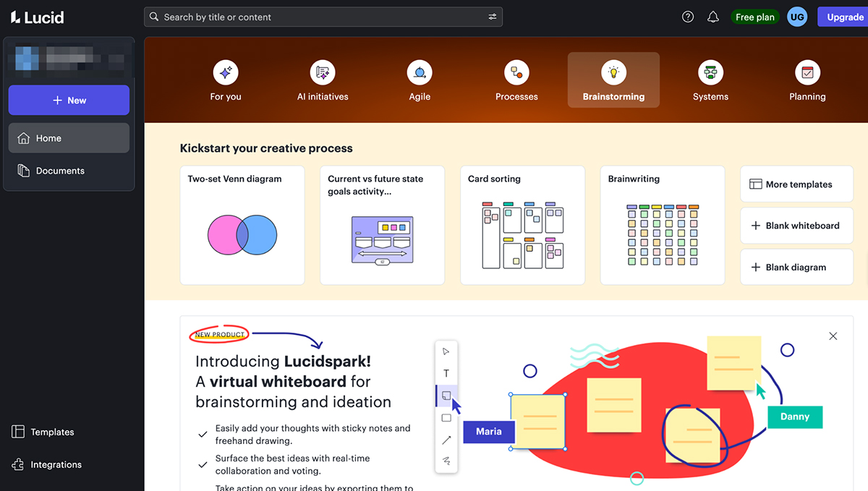Open the Planning category
The height and width of the screenshot is (491, 868).
(807, 80)
